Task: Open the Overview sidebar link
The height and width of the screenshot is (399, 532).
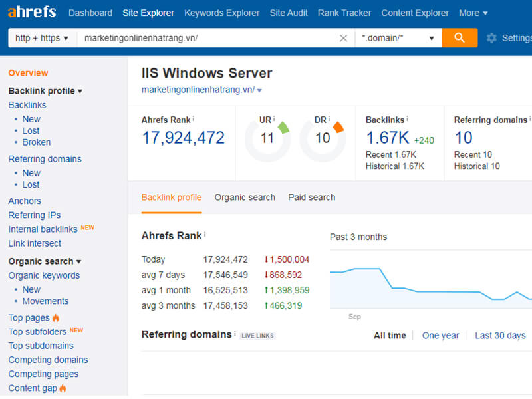Action: [28, 73]
